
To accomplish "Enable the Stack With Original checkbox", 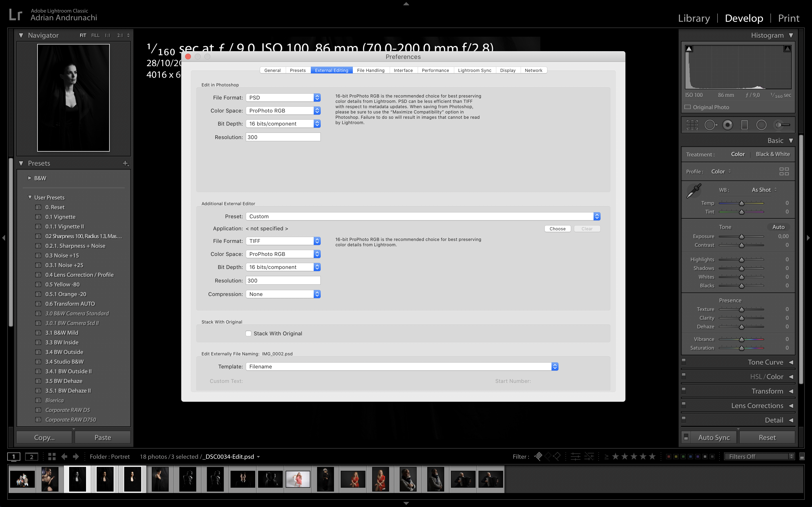I will click(x=248, y=333).
